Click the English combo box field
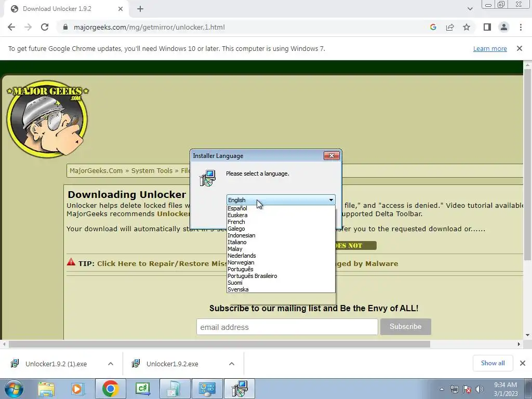 pos(281,200)
